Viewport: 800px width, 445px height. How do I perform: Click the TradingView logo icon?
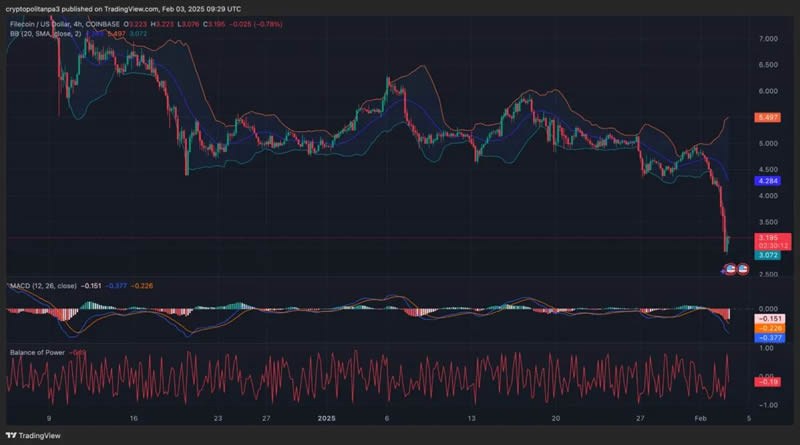click(12, 437)
